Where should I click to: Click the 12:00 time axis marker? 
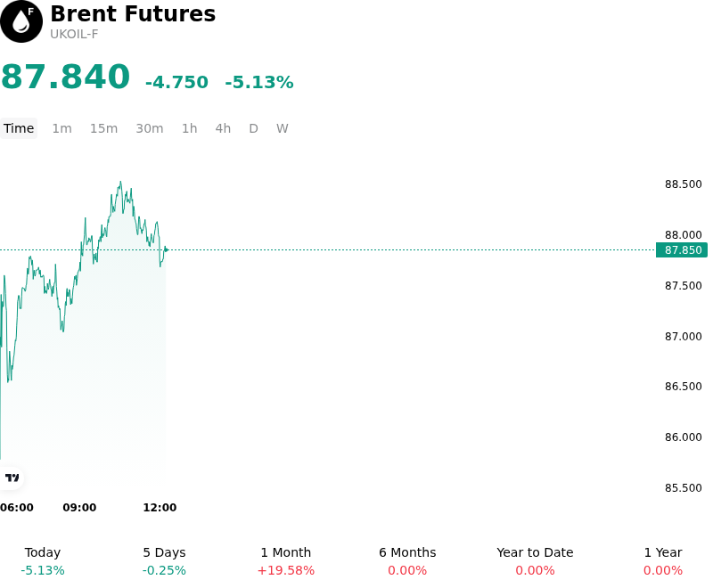(160, 507)
